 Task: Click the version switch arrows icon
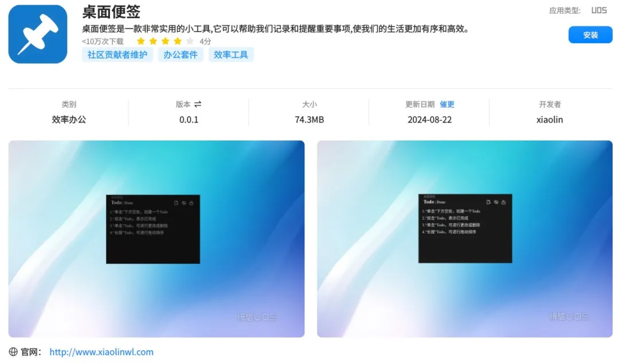pos(198,104)
